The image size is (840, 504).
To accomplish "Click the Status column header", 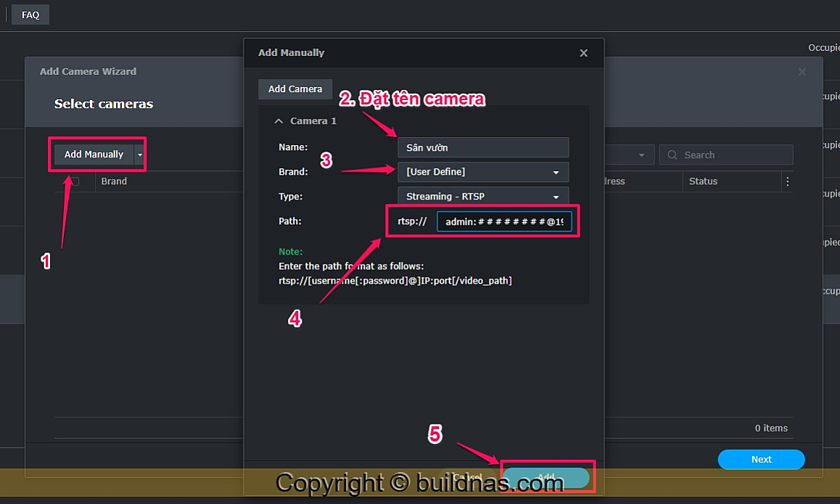I will (x=703, y=181).
